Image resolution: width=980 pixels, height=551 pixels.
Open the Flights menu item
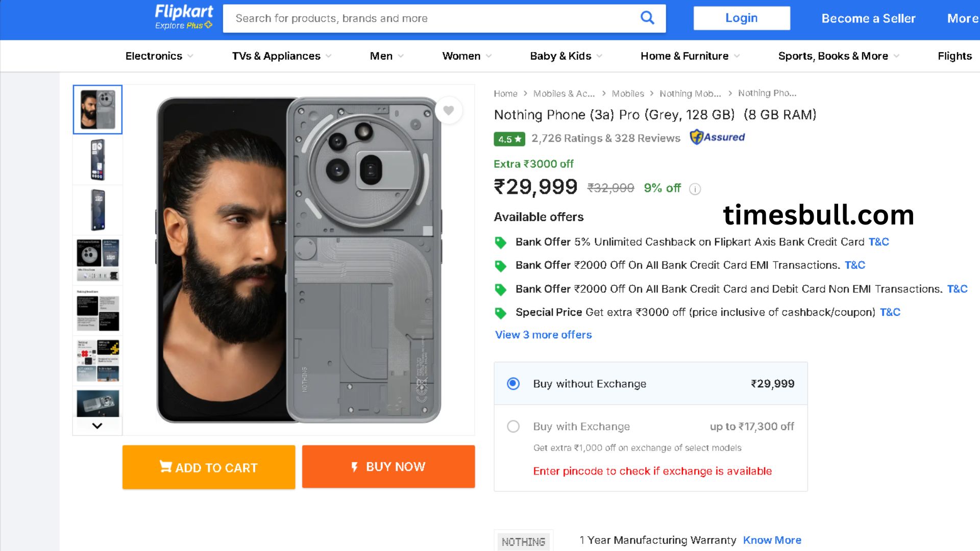954,56
